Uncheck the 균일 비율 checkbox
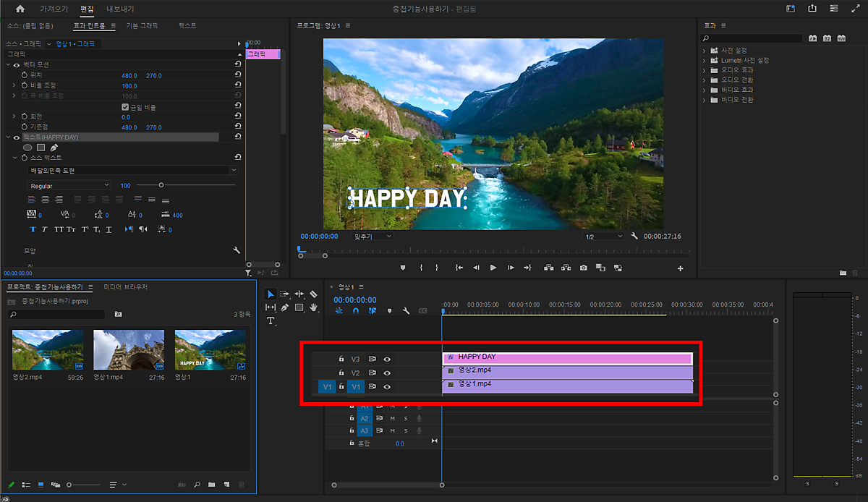The width and height of the screenshot is (868, 502). (125, 107)
